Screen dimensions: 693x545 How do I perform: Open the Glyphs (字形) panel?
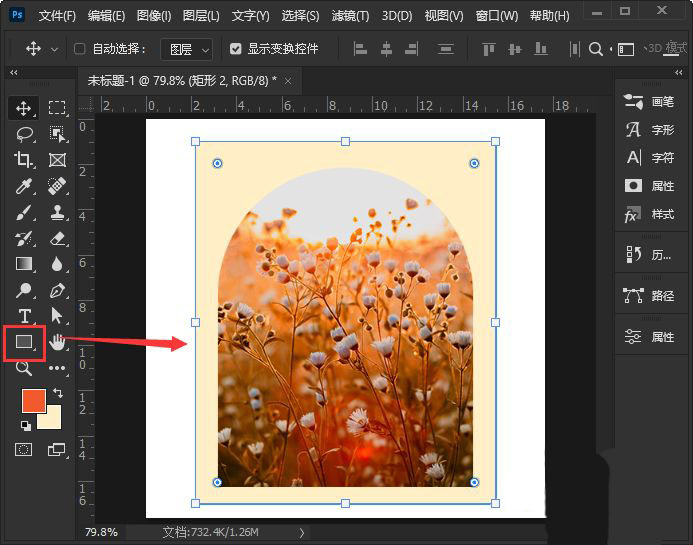click(649, 130)
